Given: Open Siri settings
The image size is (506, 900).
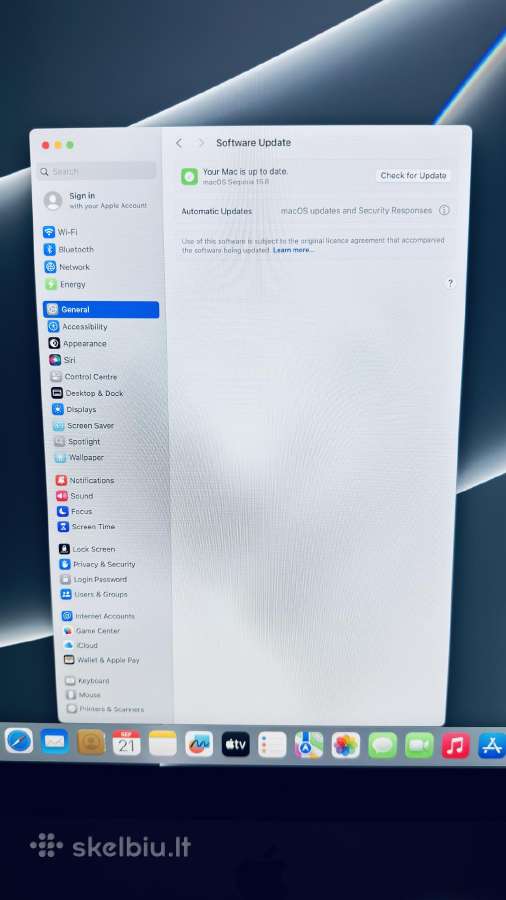Looking at the screenshot, I should 63,360.
